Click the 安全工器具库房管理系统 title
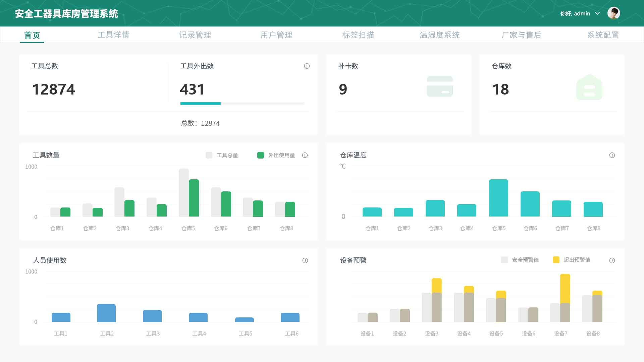The width and height of the screenshot is (644, 362). (x=66, y=14)
